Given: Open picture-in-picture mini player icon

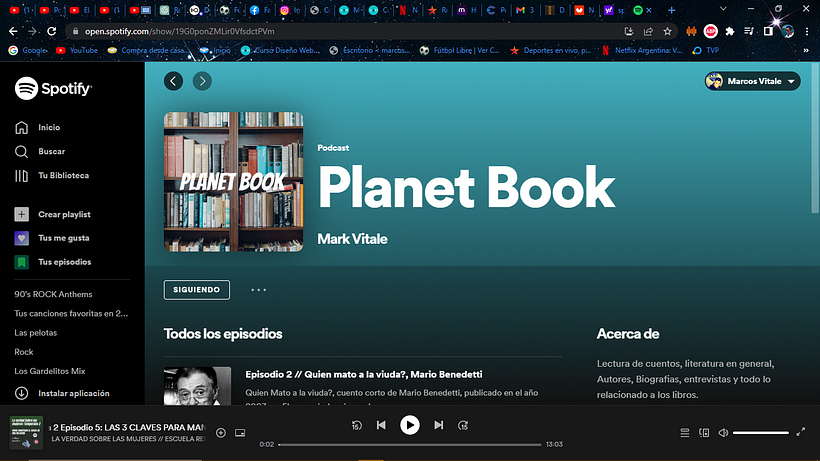Looking at the screenshot, I should pyautogui.click(x=240, y=433).
